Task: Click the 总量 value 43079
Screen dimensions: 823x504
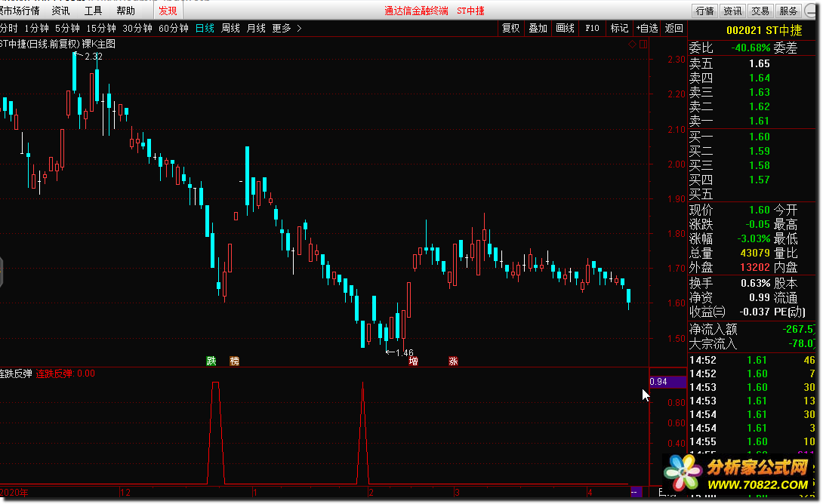Action: 755,253
